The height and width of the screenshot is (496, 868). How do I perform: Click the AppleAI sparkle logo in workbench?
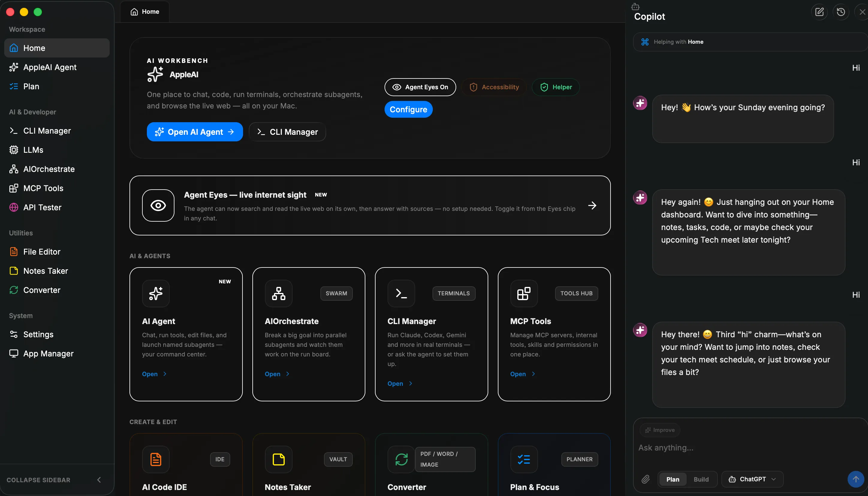pos(155,74)
